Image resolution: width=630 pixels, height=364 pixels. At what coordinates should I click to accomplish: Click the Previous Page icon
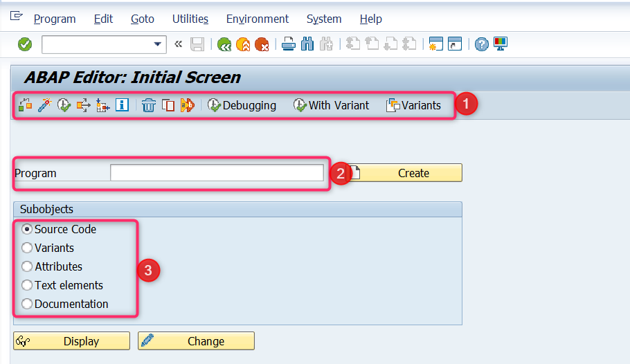[x=372, y=44]
